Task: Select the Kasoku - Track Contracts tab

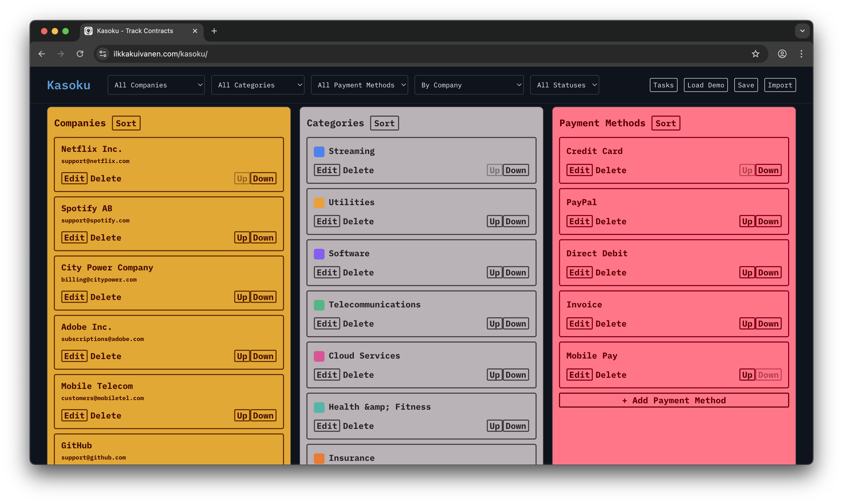Action: [135, 31]
